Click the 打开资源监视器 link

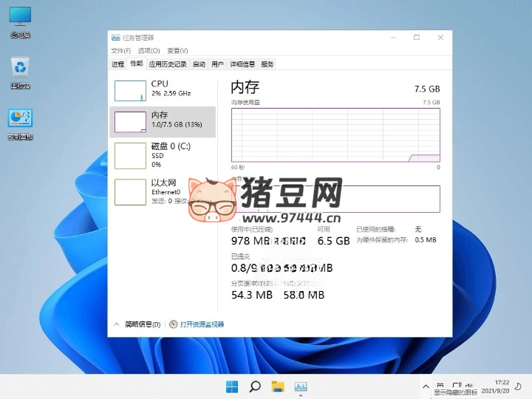coord(200,324)
